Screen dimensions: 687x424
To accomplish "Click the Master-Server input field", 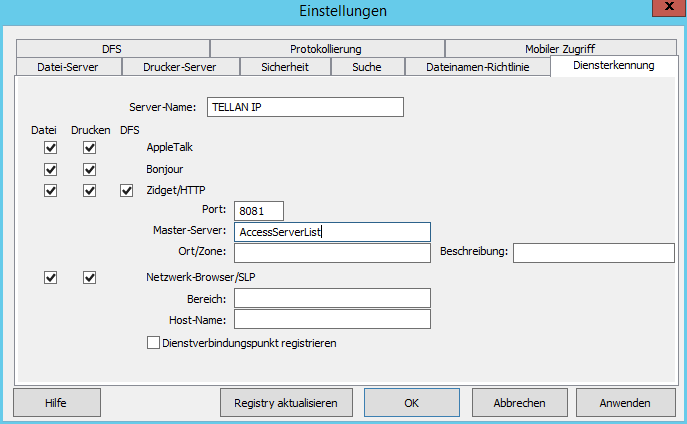I will [333, 232].
